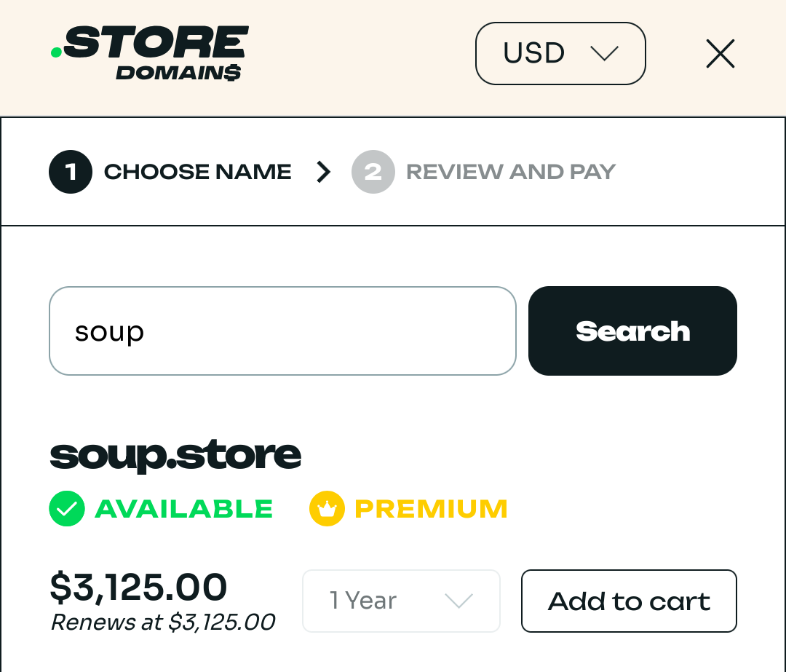Go to the Review and Pay step

point(511,172)
